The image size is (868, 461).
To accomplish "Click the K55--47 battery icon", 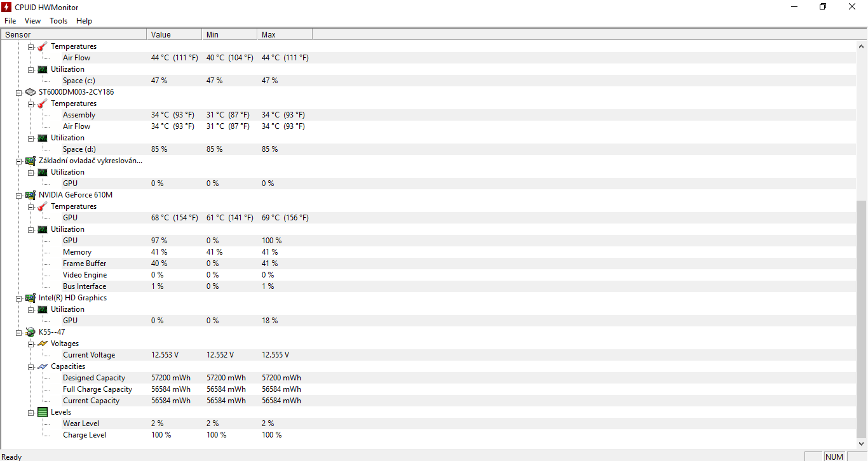I will tap(31, 332).
